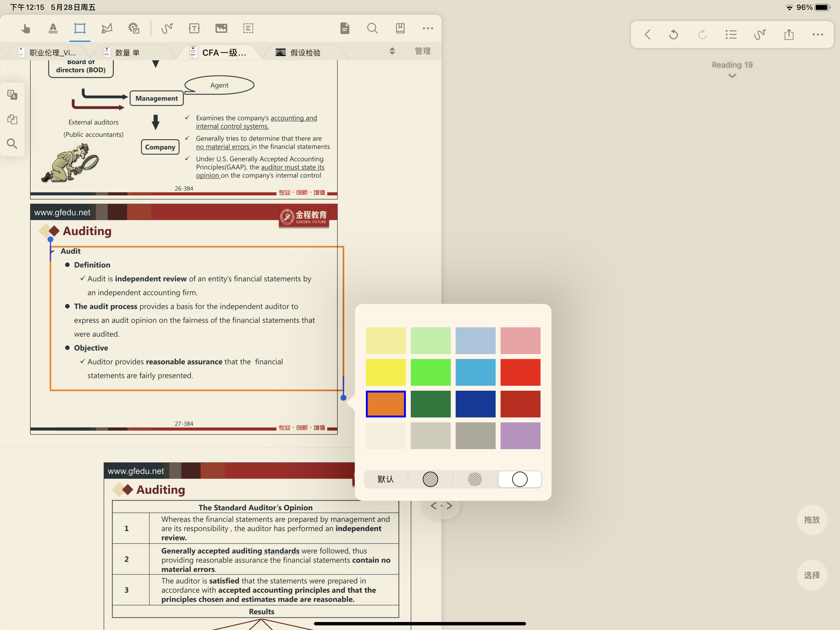Pick the selected orange swatch
The width and height of the screenshot is (840, 630).
pos(386,404)
